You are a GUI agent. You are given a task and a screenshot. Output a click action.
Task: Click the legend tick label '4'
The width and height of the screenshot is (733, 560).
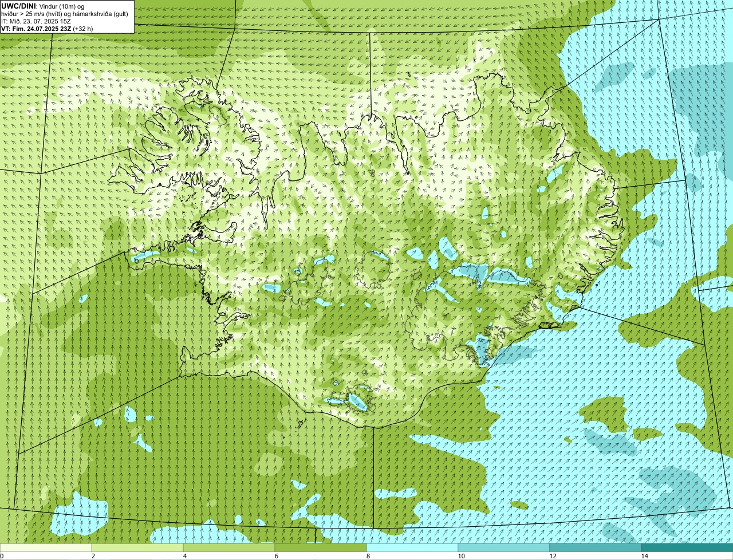click(x=184, y=556)
